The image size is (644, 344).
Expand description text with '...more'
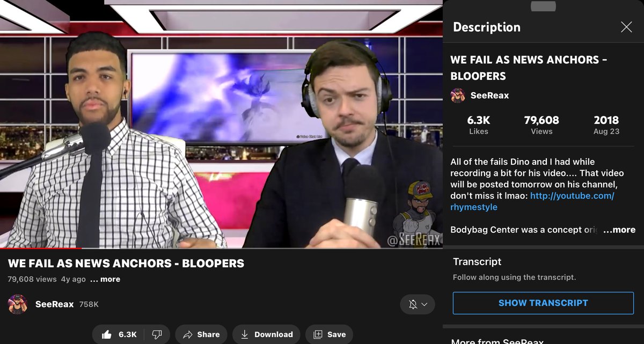619,230
